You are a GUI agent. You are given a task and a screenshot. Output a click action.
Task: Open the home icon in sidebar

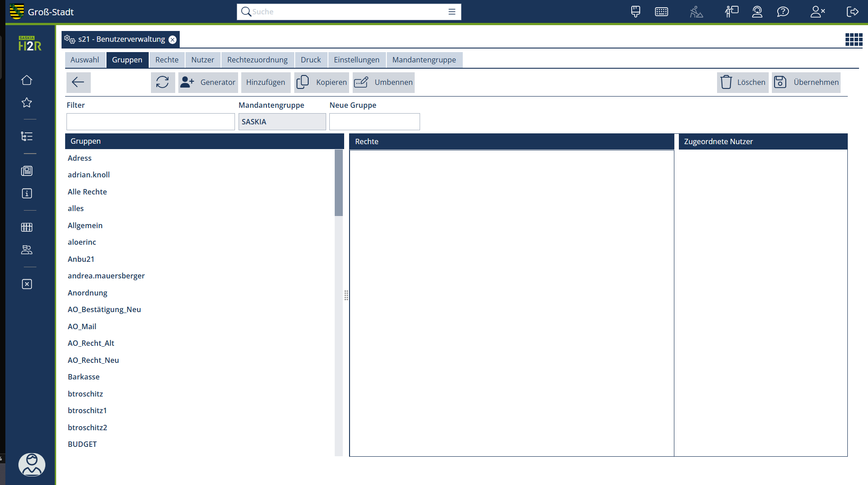[x=27, y=80]
